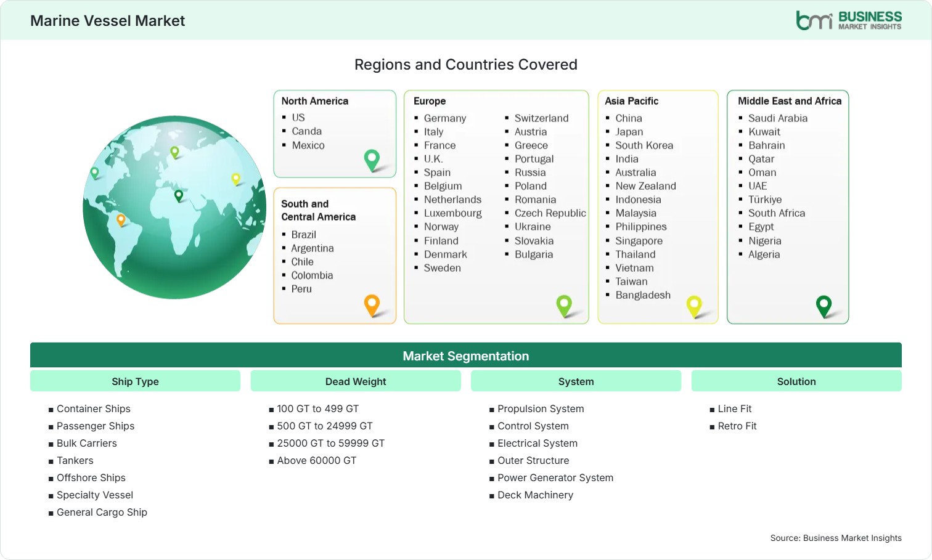Click the Source: Business Market Insights text
Screen dimensions: 932x560
pyautogui.click(x=836, y=538)
